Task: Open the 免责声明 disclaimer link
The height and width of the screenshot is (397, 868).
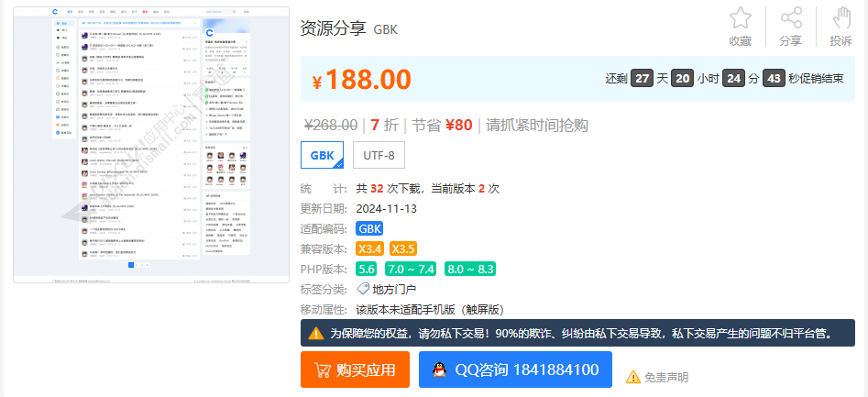Action: point(665,377)
